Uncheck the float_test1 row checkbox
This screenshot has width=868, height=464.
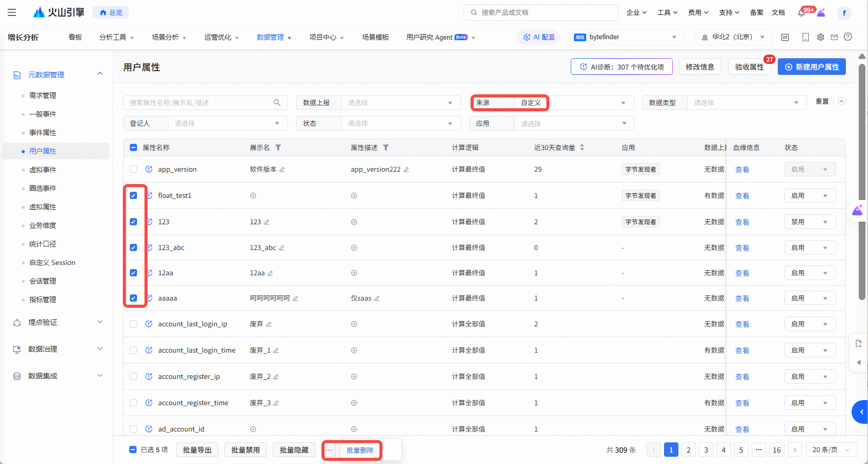pos(133,195)
